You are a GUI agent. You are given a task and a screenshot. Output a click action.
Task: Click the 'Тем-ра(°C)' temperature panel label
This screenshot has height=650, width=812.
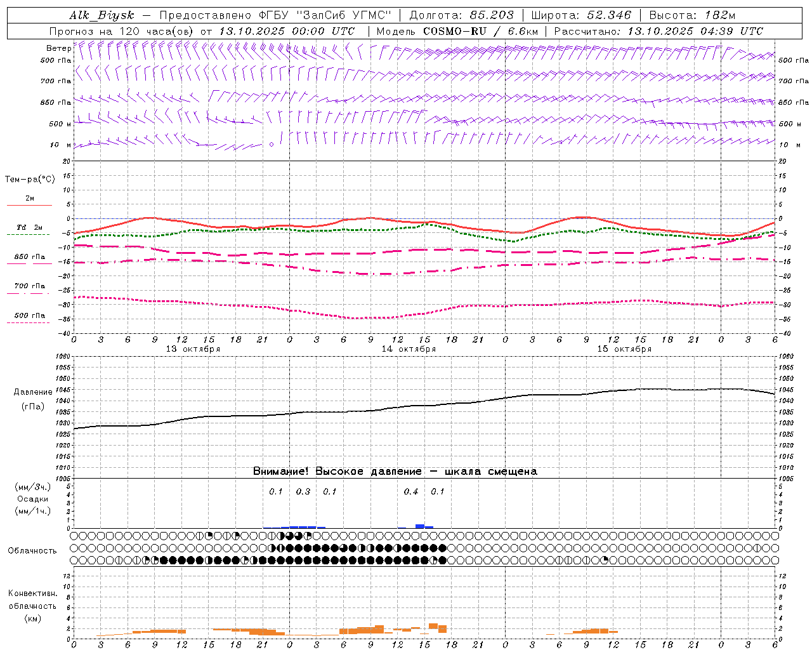30,180
